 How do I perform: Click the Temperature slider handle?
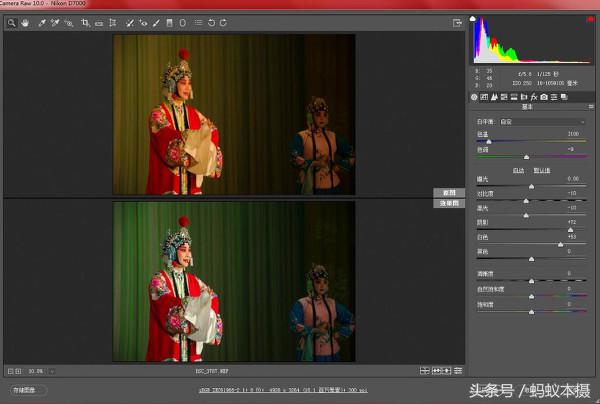pyautogui.click(x=489, y=142)
